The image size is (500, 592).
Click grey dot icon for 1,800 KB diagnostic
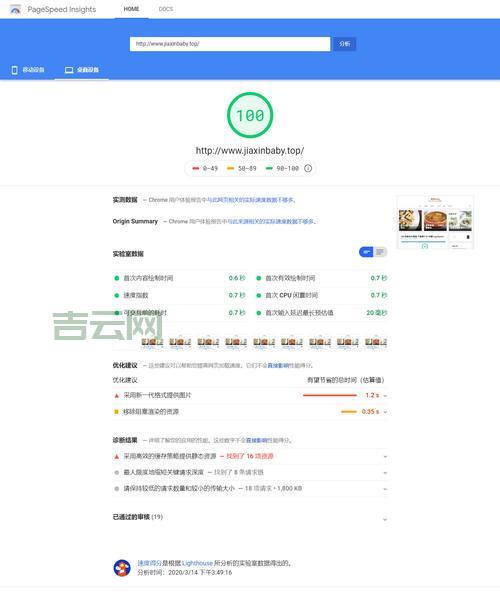pos(117,489)
